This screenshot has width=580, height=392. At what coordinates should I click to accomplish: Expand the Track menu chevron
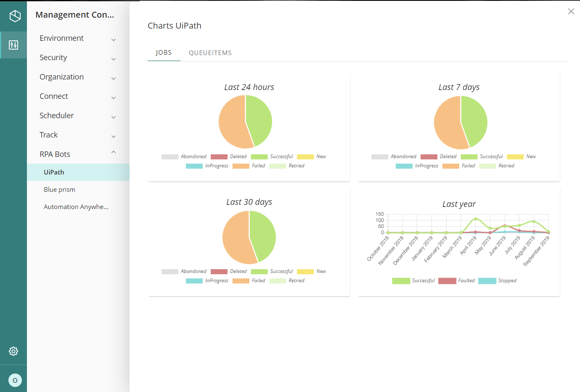(x=114, y=136)
